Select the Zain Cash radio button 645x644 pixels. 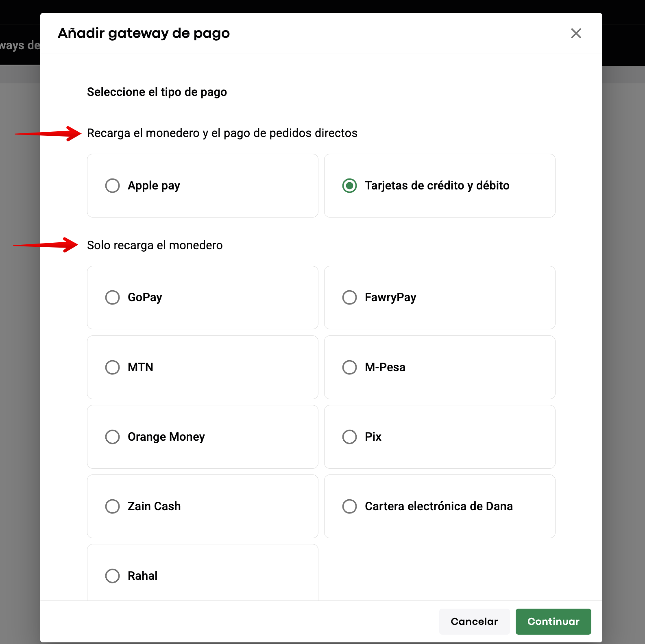[x=112, y=507]
